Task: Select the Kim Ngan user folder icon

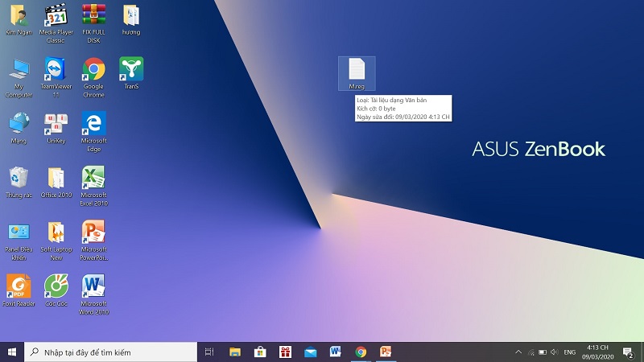Action: 19,19
